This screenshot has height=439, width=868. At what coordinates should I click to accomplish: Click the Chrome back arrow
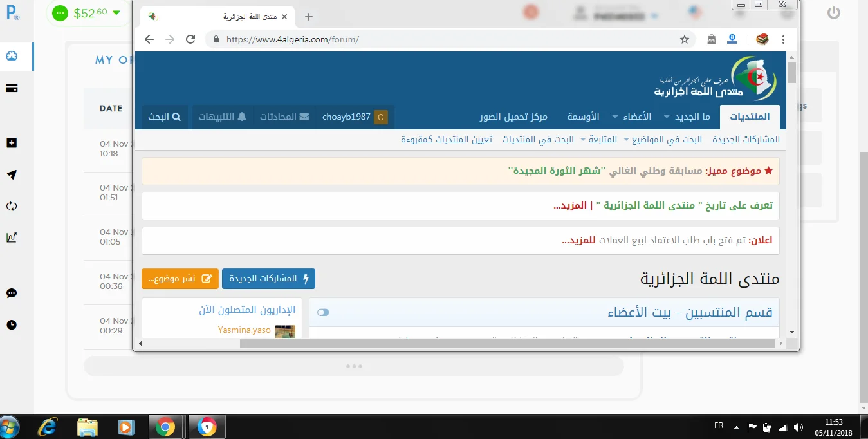coord(149,39)
